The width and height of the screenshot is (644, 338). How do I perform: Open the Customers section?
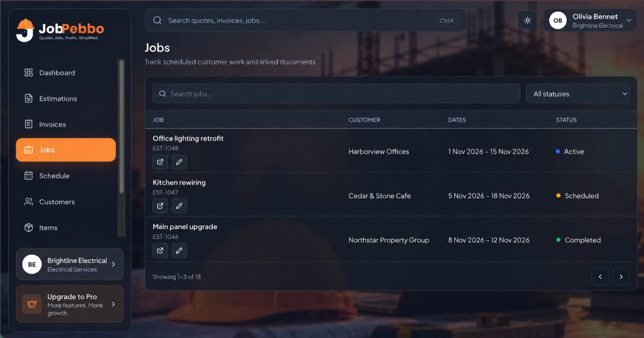pos(65,202)
